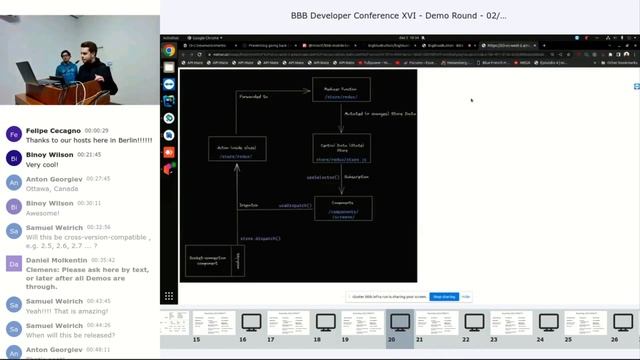Open slide thumbnail 15
Image resolution: width=640 pixels, height=360 pixels.
click(x=214, y=322)
